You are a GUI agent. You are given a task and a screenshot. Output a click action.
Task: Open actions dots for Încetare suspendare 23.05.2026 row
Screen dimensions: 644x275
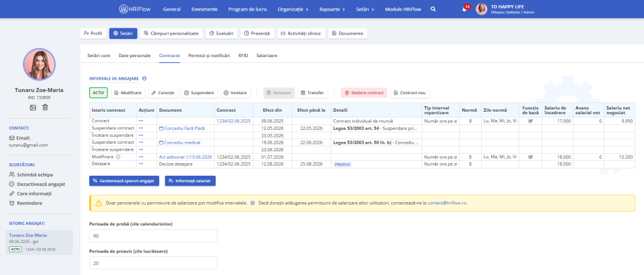coord(142,135)
